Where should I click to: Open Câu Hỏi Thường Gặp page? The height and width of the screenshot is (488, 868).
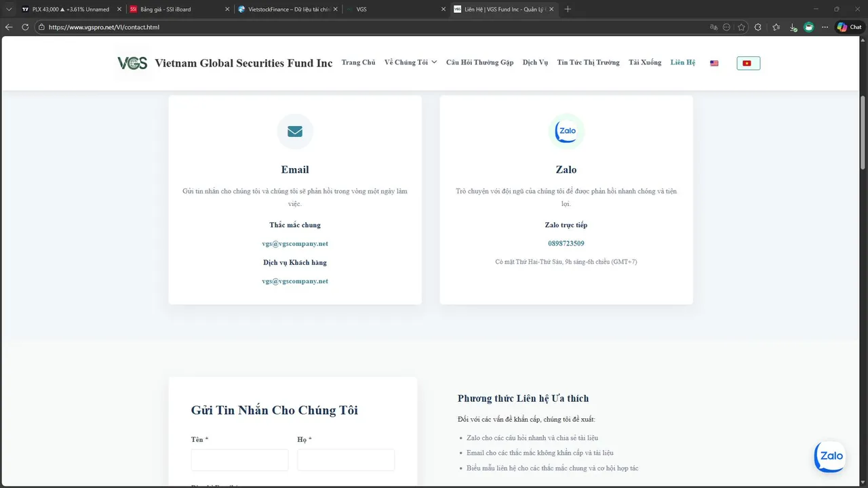click(479, 62)
